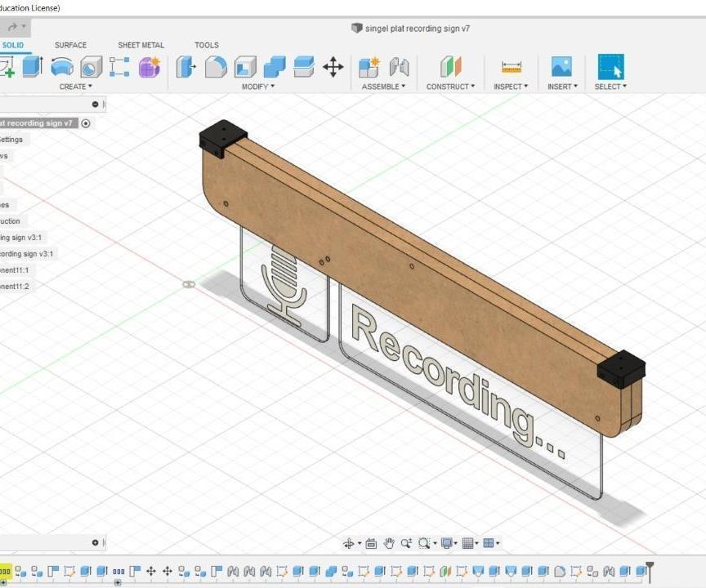Toggle the active component radio button
The height and width of the screenshot is (588, 706).
pyautogui.click(x=86, y=123)
